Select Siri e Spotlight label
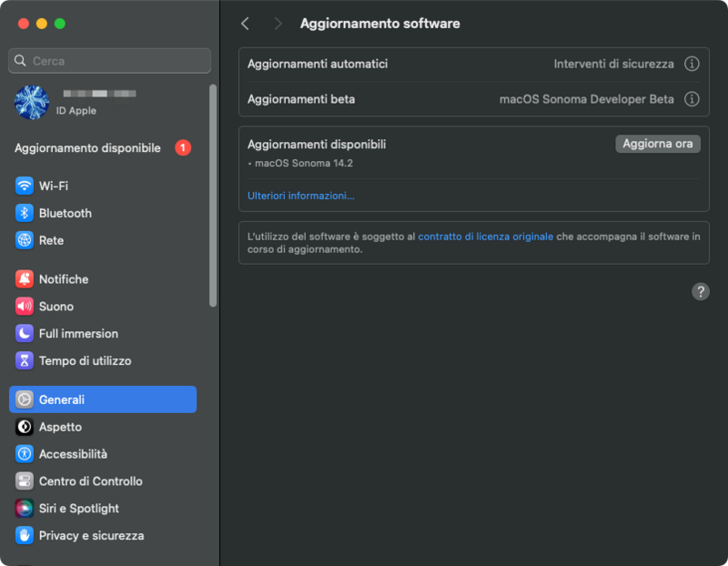Viewport: 728px width, 566px height. 79,509
